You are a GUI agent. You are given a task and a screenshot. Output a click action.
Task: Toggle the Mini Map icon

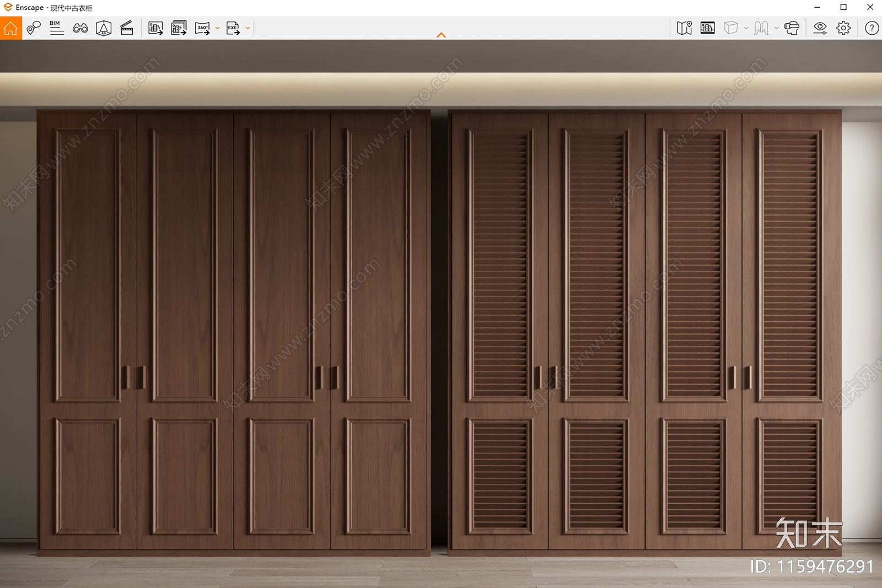[684, 28]
